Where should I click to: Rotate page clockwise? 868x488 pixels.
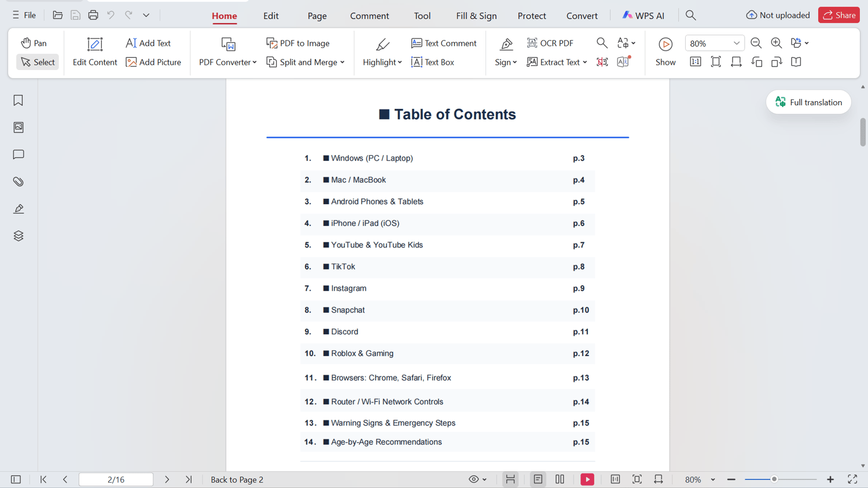point(777,62)
